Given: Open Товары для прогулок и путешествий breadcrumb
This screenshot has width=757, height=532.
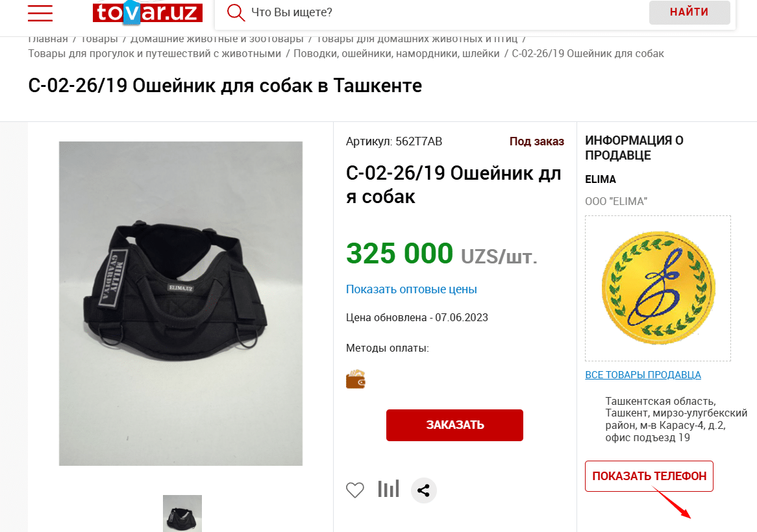Looking at the screenshot, I should pos(155,54).
